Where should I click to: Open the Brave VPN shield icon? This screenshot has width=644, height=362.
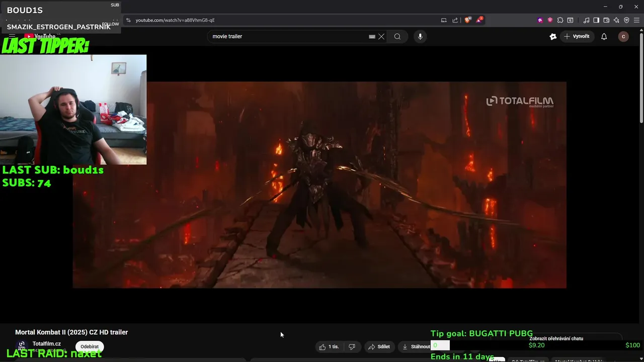[x=626, y=20]
